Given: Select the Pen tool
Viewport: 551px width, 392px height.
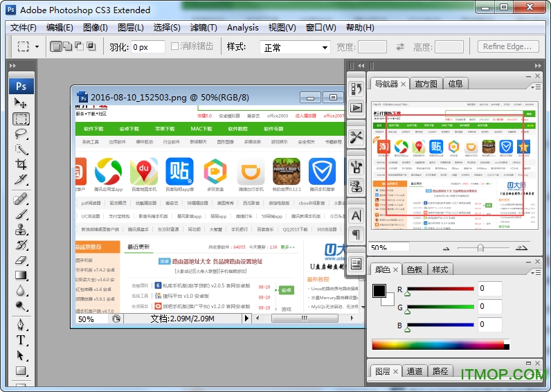Looking at the screenshot, I should 21,324.
